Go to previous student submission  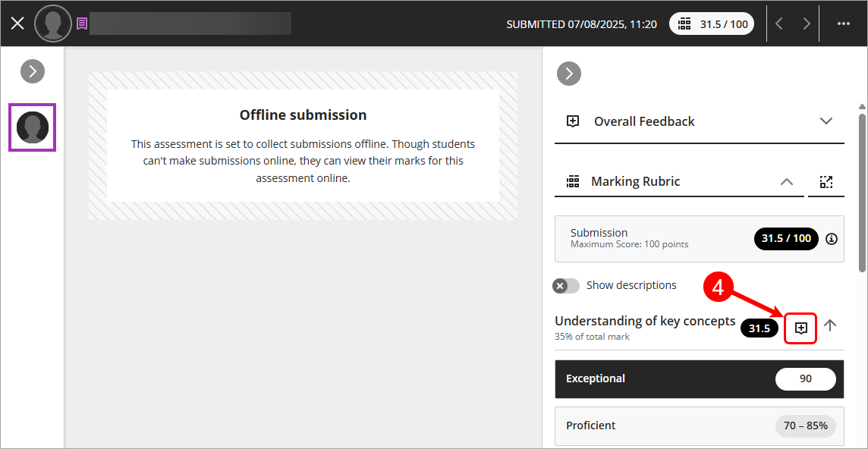tap(779, 24)
